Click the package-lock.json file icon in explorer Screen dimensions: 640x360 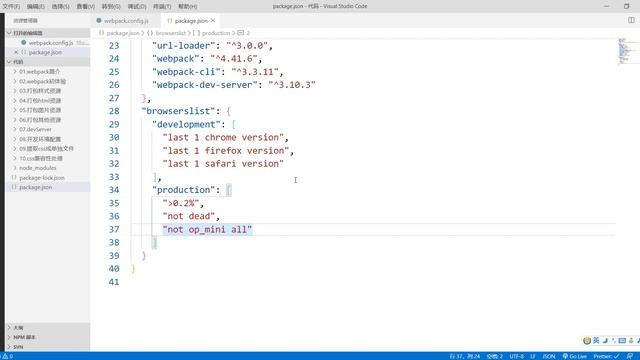click(14, 178)
